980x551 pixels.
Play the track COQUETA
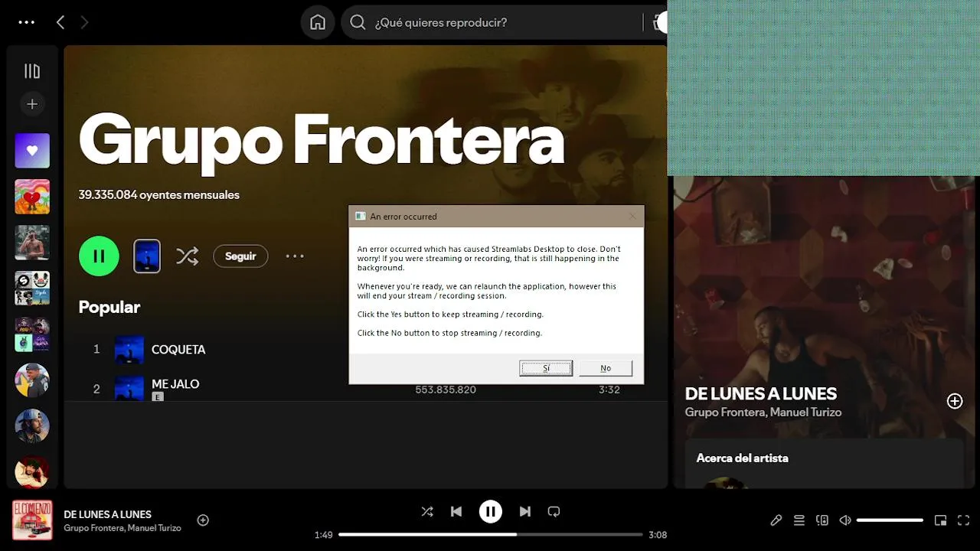(178, 349)
